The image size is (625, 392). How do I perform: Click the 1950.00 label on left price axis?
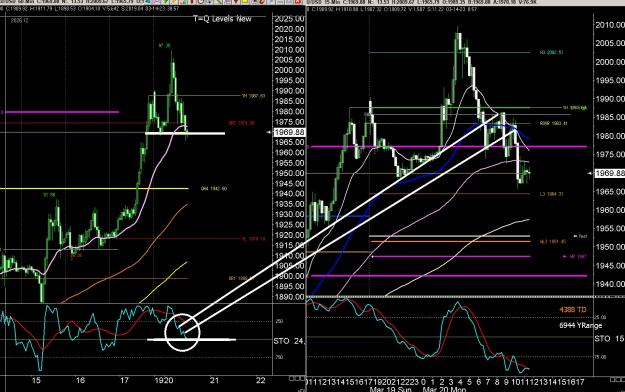pos(289,173)
